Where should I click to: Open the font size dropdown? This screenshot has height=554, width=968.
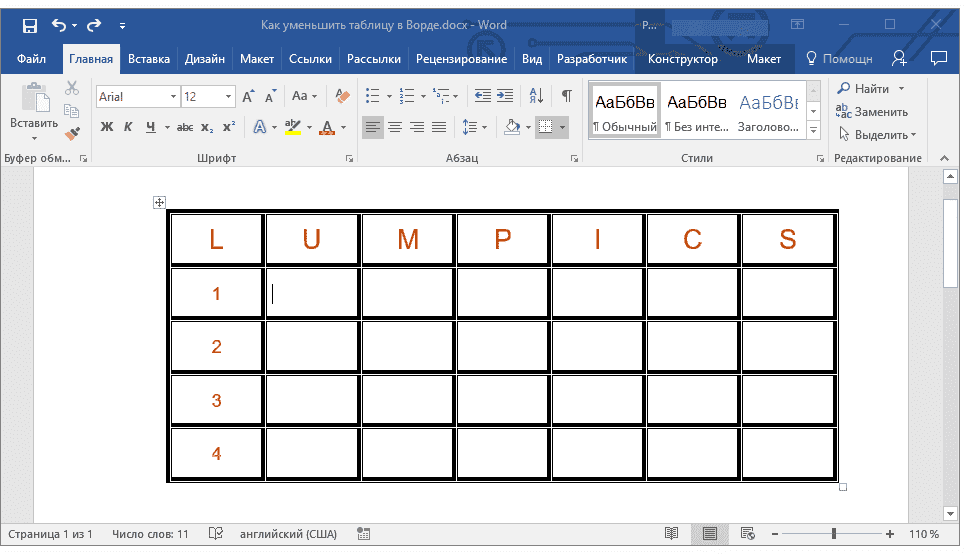pyautogui.click(x=229, y=97)
